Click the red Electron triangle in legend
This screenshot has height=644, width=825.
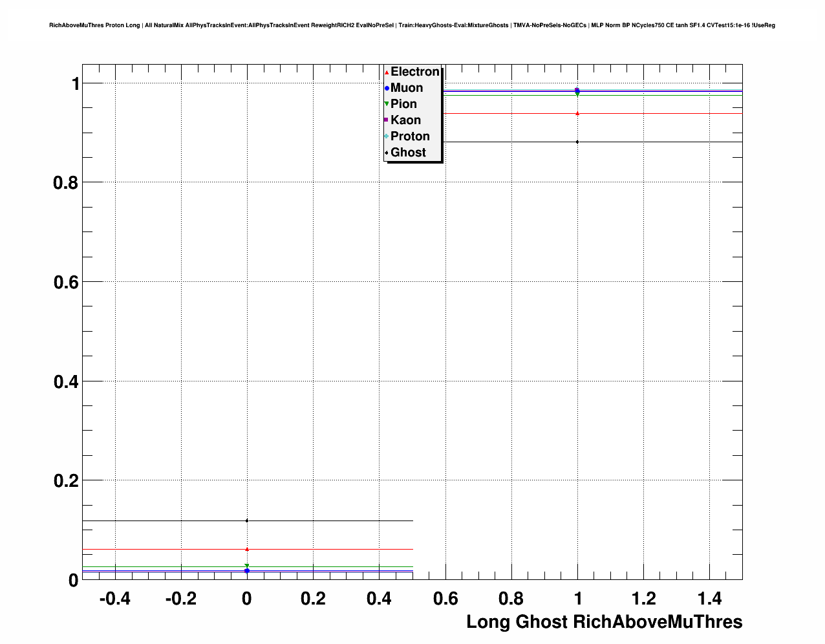point(387,72)
